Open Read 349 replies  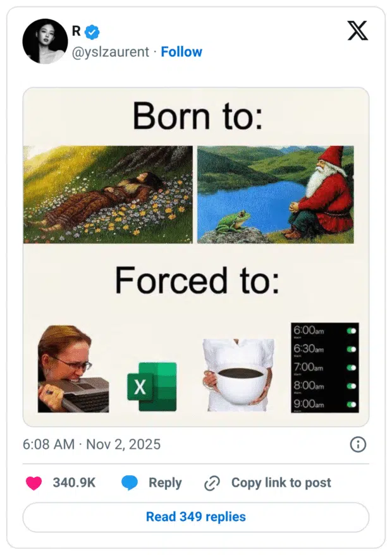pyautogui.click(x=195, y=516)
